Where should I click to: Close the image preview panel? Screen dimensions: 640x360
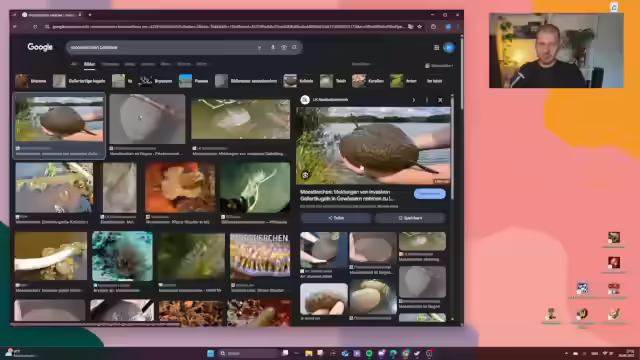click(440, 100)
